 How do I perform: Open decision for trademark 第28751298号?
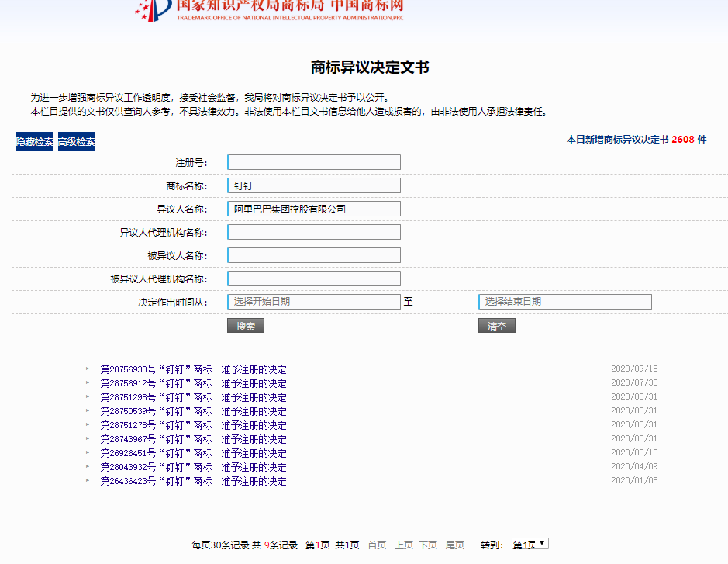pos(193,397)
